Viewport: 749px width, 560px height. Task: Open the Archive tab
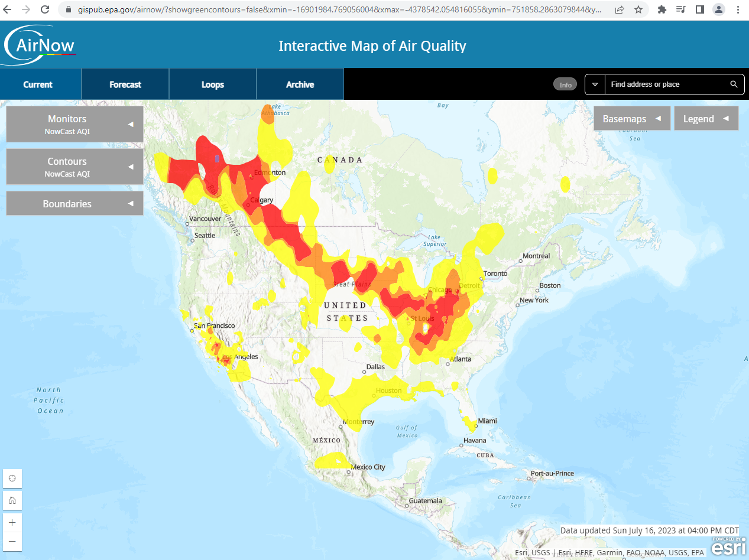[300, 84]
